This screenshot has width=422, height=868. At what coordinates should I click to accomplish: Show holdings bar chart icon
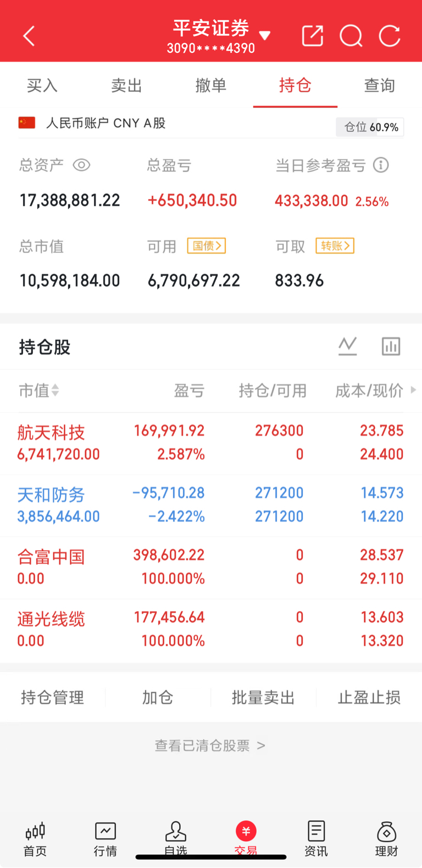click(x=391, y=347)
